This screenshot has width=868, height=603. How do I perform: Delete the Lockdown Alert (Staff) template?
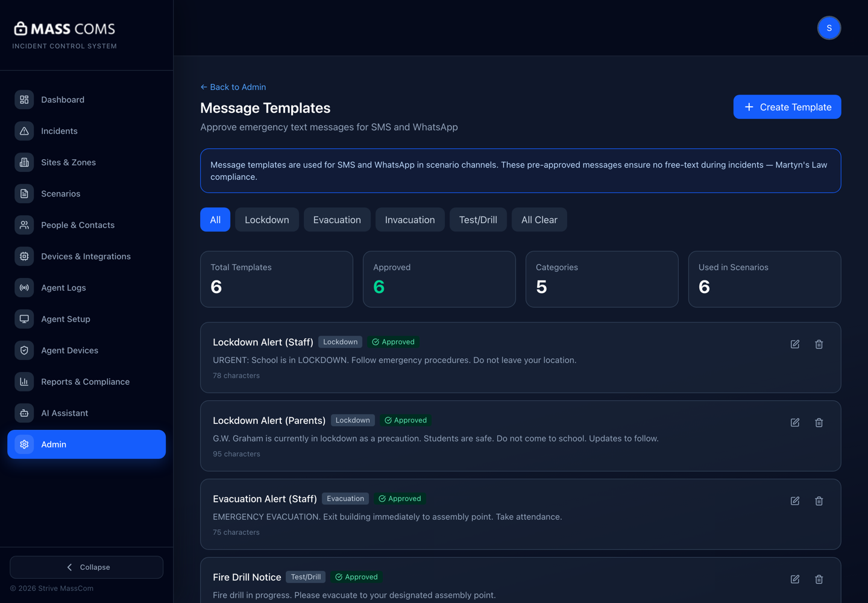pos(819,344)
